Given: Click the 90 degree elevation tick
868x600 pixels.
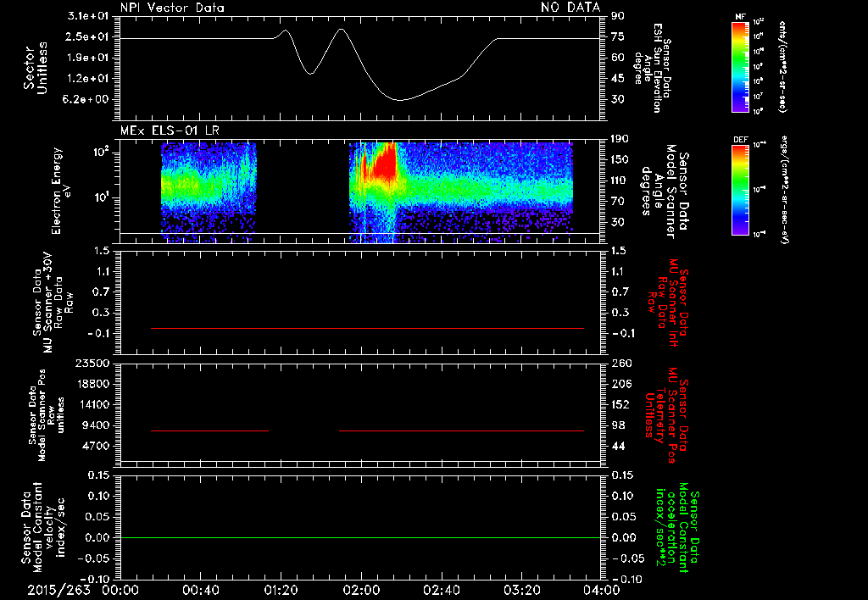Looking at the screenshot, I should (x=618, y=16).
